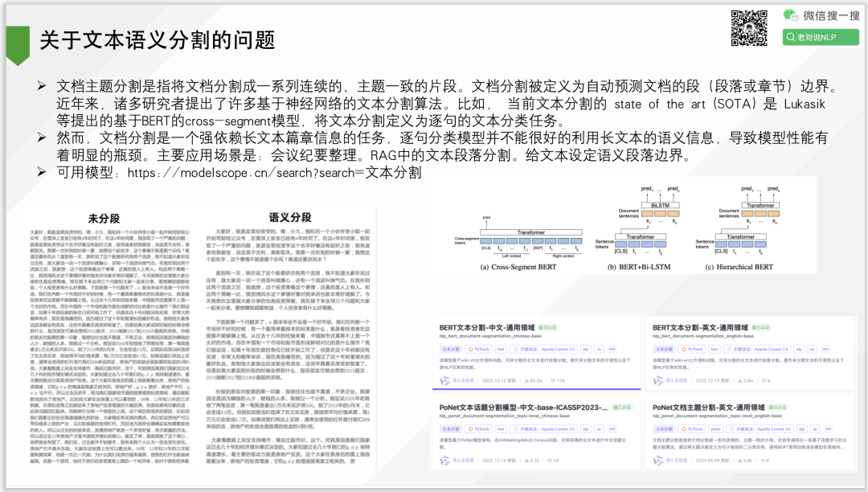This screenshot has height=492, width=868.
Task: Click the heart icon with 9 likes
Action: tap(764, 381)
